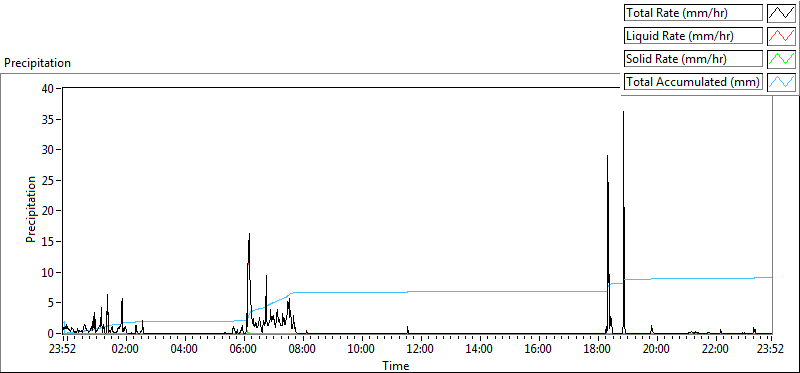Click the 23:52 start time axis label
800x373 pixels.
pyautogui.click(x=62, y=350)
